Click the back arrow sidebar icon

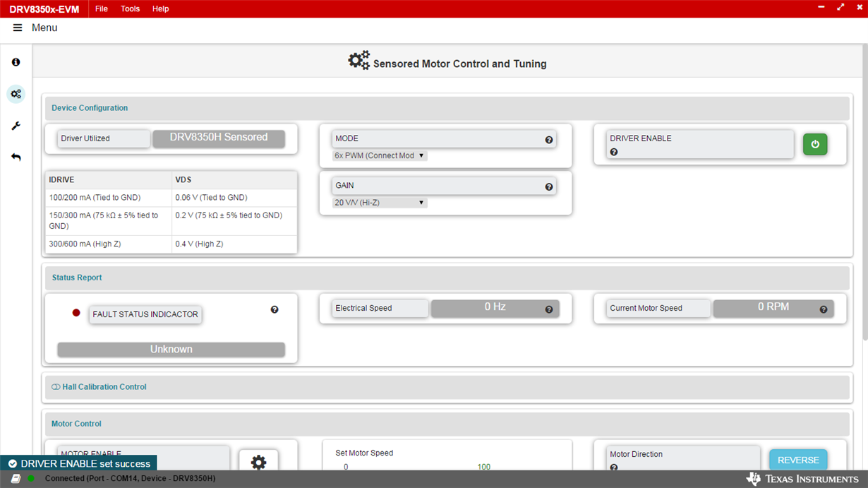[x=16, y=157]
